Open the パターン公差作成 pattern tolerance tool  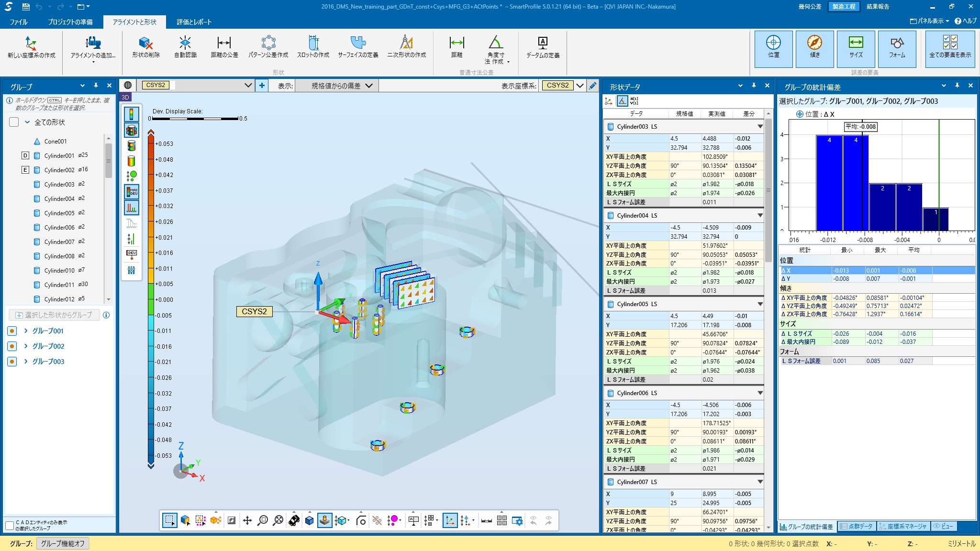point(268,47)
